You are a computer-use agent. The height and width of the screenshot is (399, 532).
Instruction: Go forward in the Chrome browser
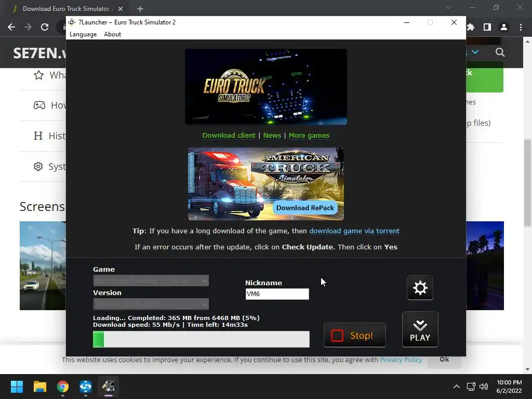click(x=28, y=27)
